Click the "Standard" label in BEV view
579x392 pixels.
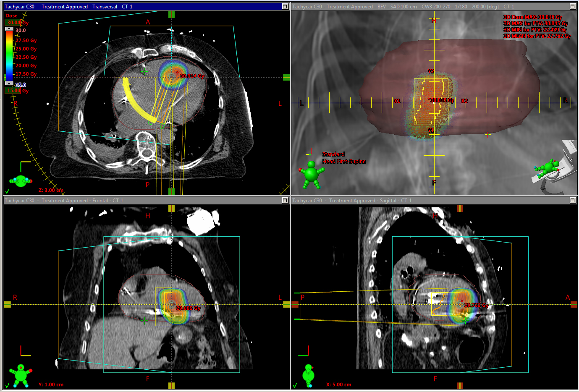tap(333, 154)
